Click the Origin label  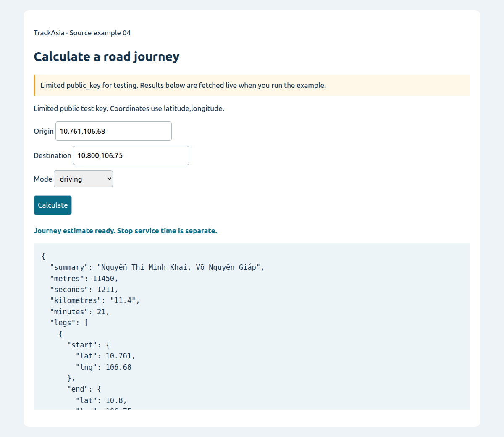tap(44, 131)
